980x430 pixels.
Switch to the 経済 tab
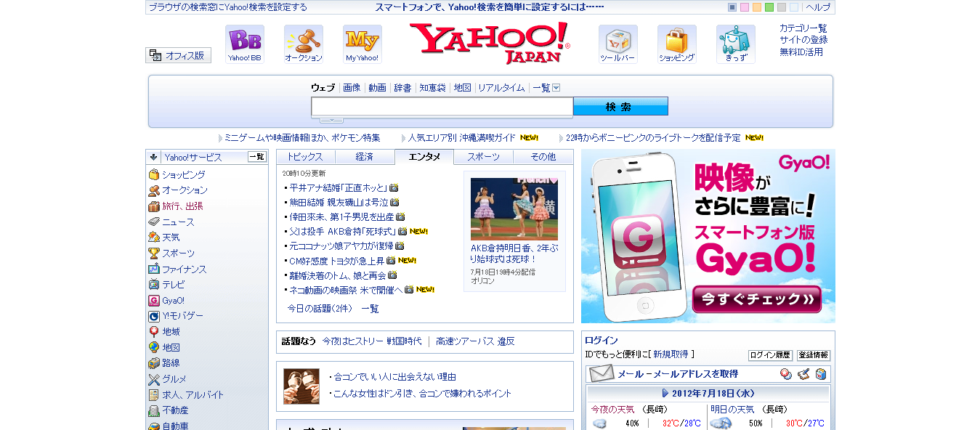pyautogui.click(x=365, y=157)
